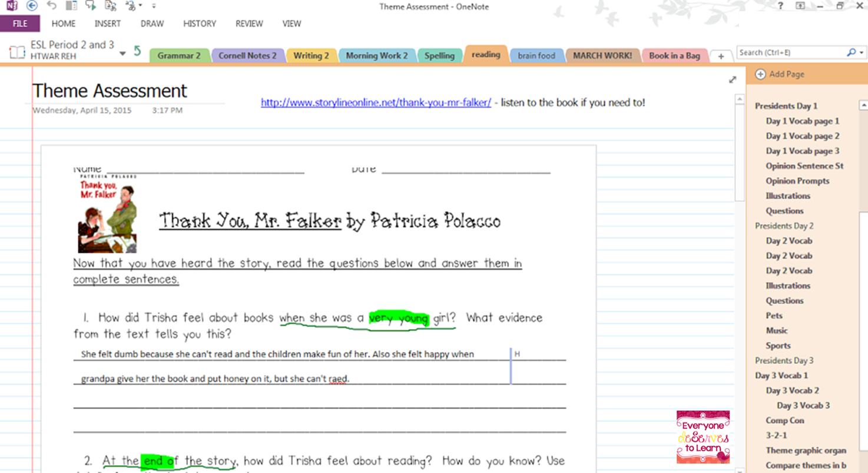Open the Presidents Day 2 page
The image size is (868, 473).
click(x=784, y=226)
